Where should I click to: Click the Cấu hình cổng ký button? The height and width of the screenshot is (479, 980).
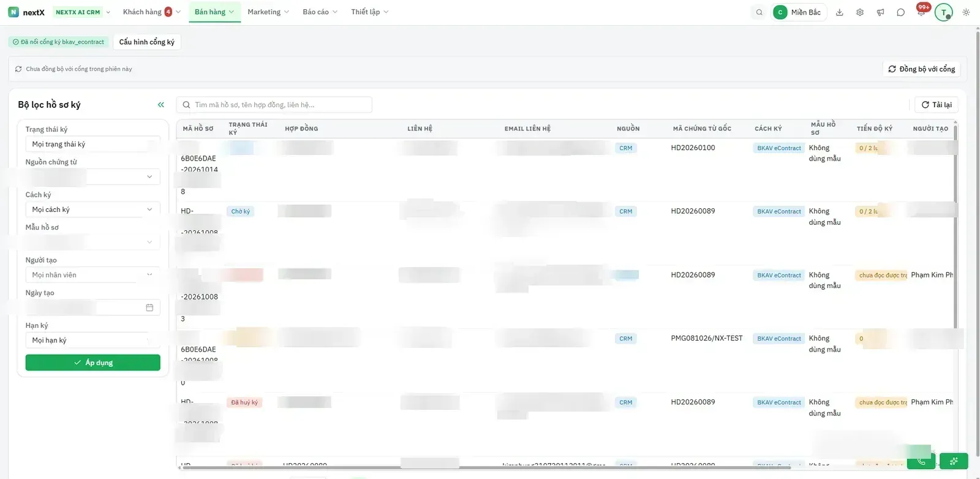pyautogui.click(x=147, y=42)
